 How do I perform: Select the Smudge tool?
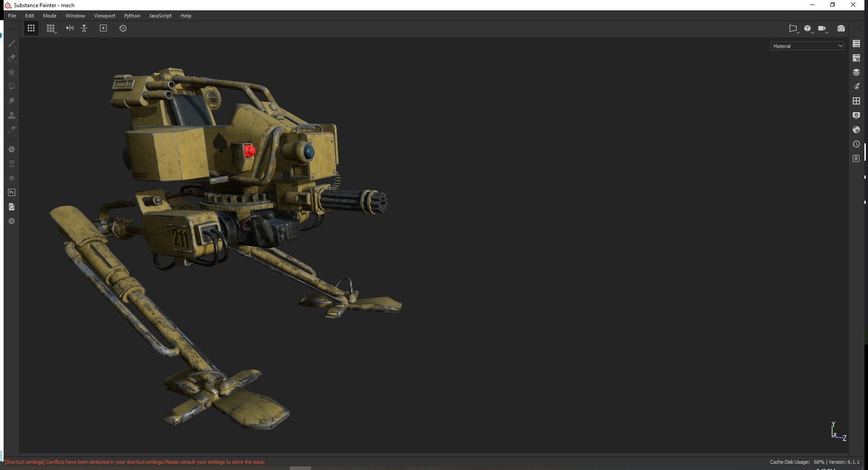(x=12, y=101)
